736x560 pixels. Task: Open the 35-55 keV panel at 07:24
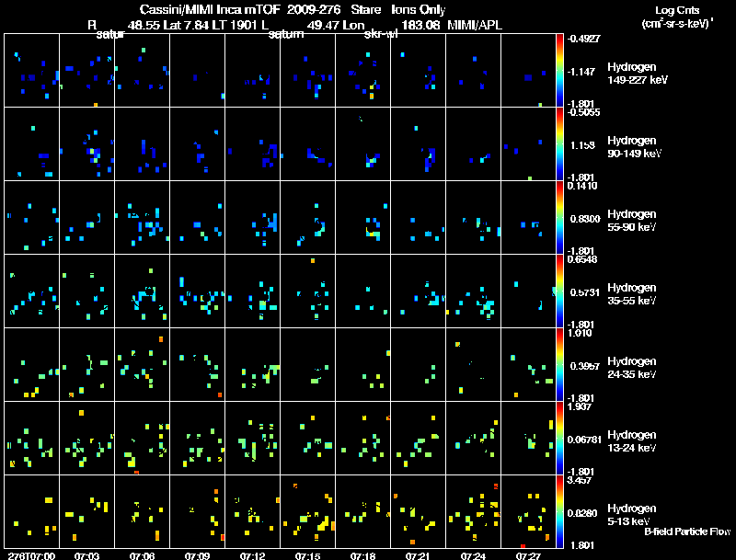(473, 291)
